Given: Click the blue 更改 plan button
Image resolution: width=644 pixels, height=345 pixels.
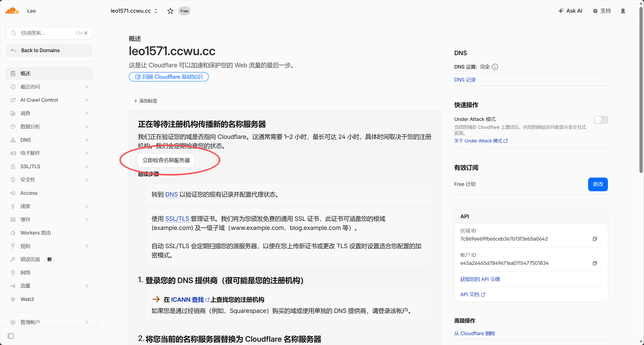Looking at the screenshot, I should [x=598, y=184].
